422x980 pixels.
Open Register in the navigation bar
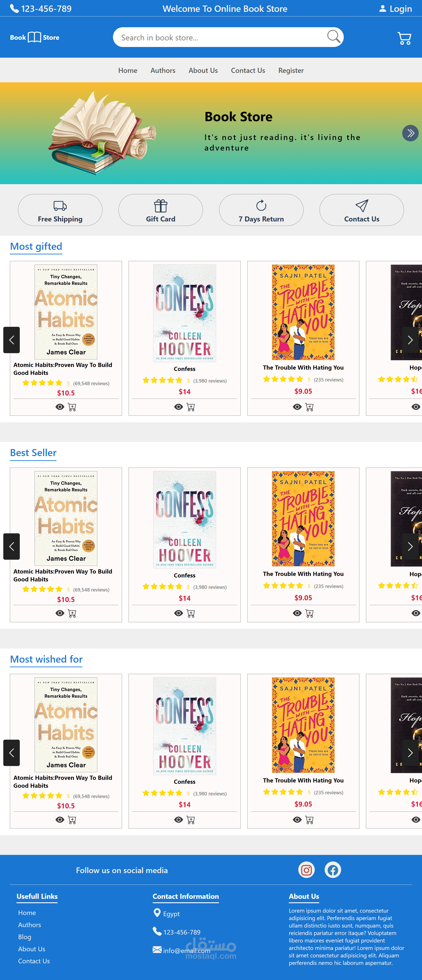coord(291,70)
